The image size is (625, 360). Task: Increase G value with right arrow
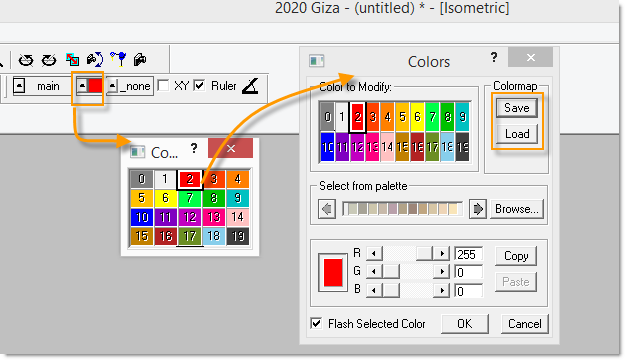[x=442, y=272]
